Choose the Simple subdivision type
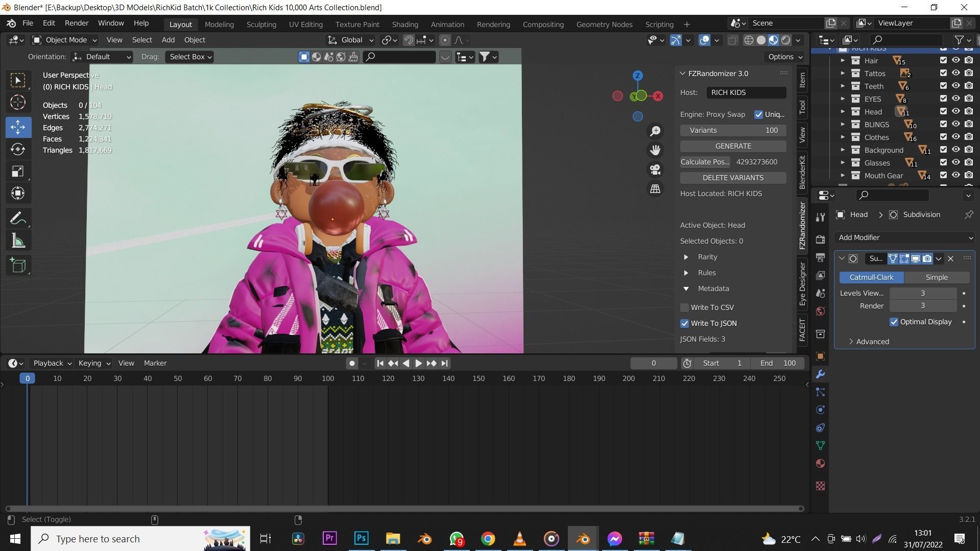980x551 pixels. (937, 277)
